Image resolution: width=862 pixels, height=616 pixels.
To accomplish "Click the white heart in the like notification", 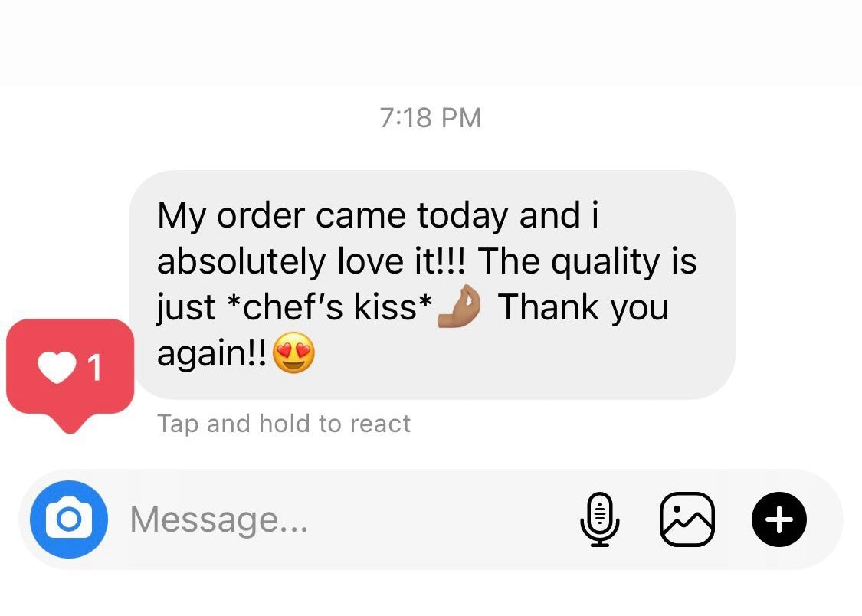I will 57,366.
